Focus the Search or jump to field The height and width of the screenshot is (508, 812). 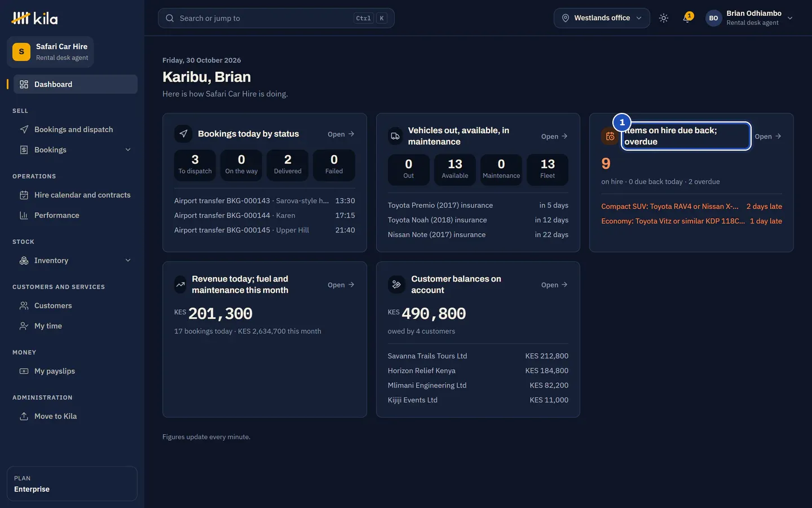[x=276, y=18]
